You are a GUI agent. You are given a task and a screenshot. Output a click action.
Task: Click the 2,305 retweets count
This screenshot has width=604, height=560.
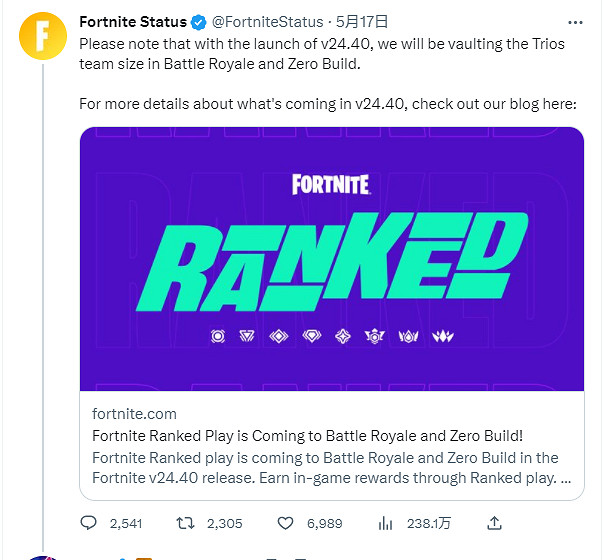(224, 522)
